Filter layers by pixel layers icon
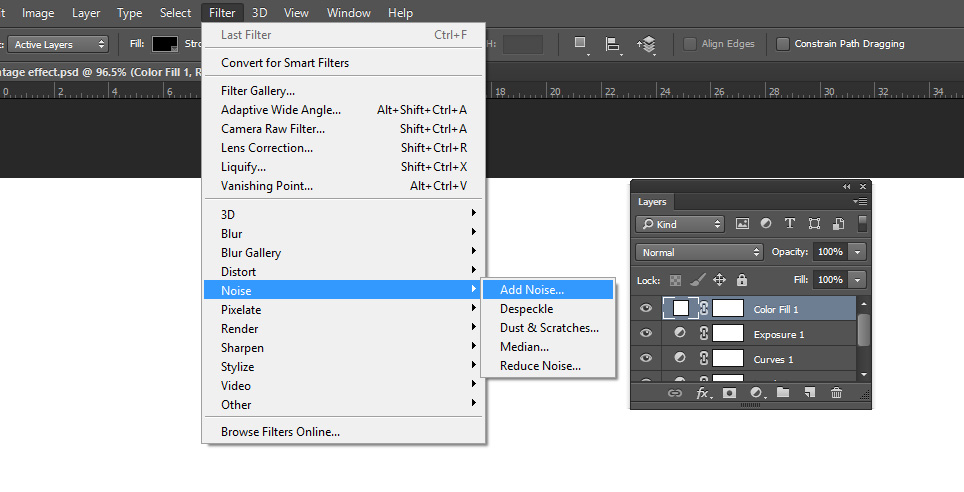 pos(742,224)
